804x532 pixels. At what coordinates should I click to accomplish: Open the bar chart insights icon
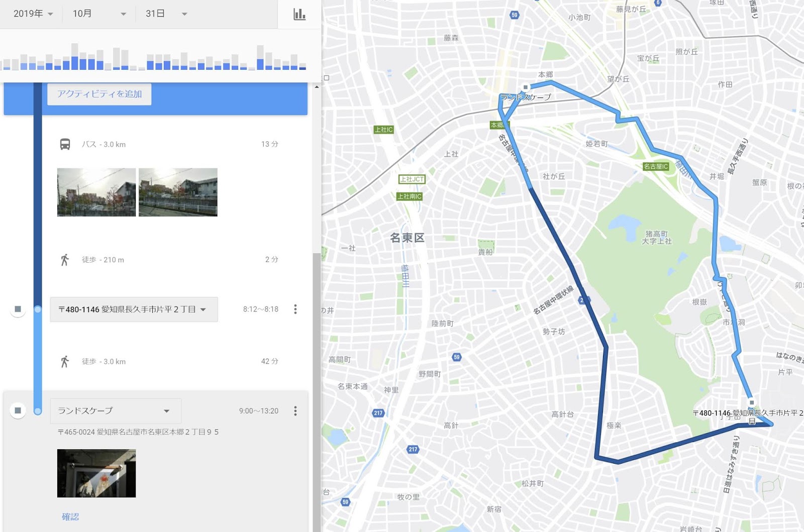click(x=299, y=14)
